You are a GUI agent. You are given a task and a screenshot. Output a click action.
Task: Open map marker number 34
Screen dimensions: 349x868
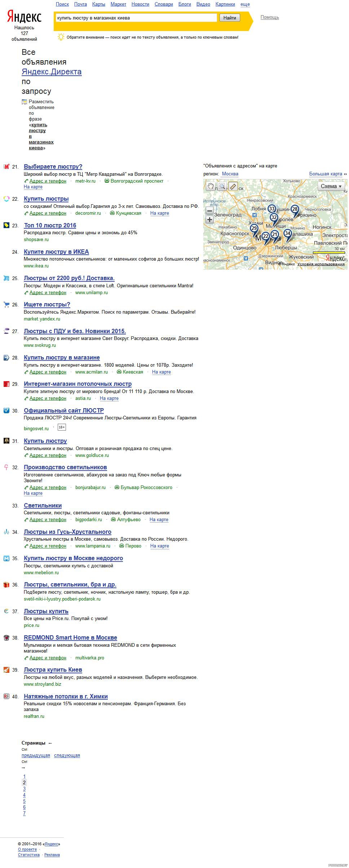click(x=287, y=234)
